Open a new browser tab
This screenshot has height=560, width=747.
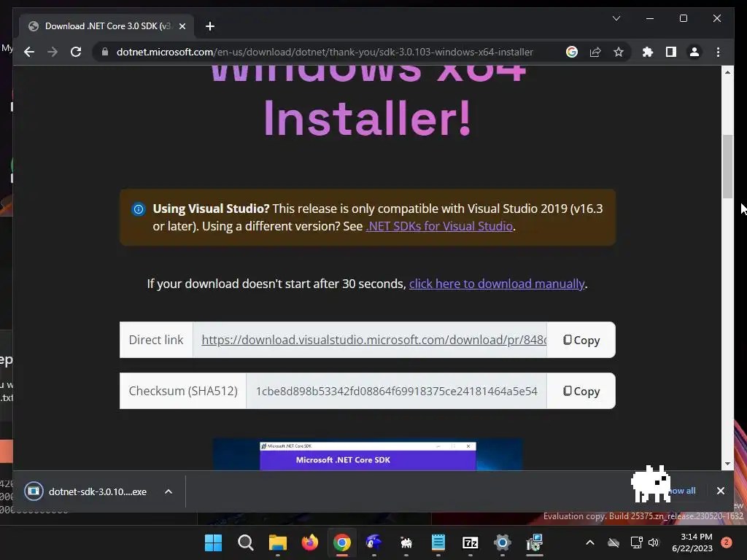point(209,26)
